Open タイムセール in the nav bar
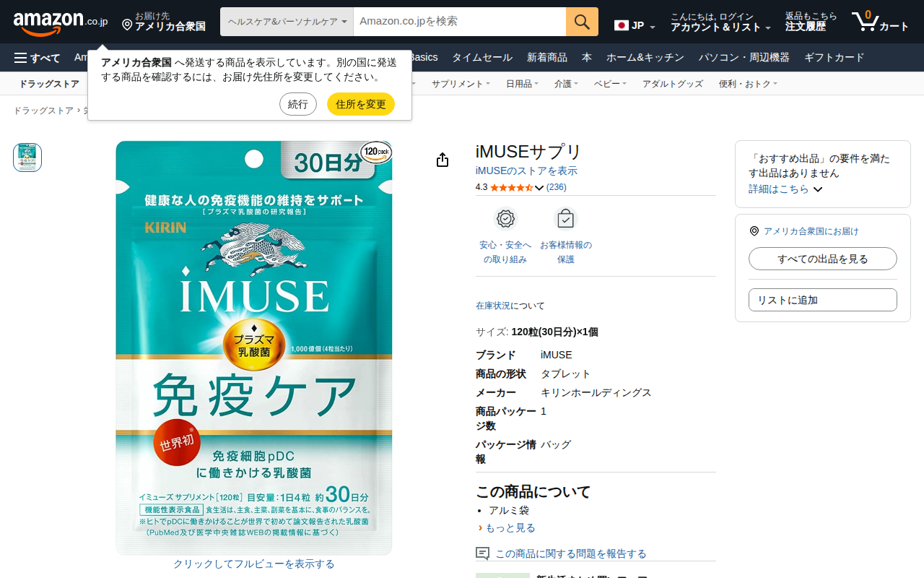The width and height of the screenshot is (924, 578). (x=482, y=58)
